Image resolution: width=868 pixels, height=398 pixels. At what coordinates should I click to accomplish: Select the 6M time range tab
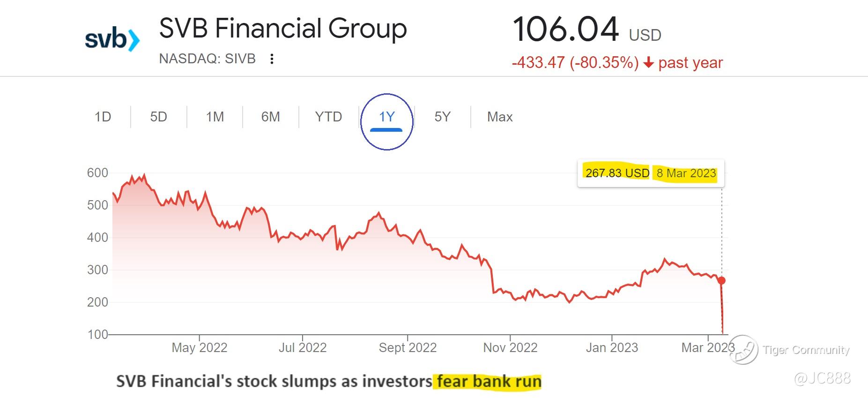[x=270, y=117]
